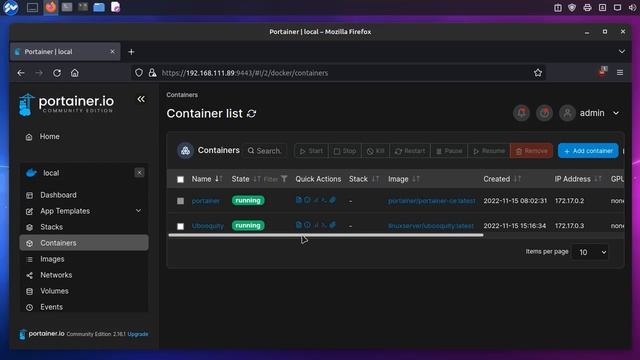The width and height of the screenshot is (640, 360).
Task: Toggle the select-all containers checkbox
Action: 180,179
